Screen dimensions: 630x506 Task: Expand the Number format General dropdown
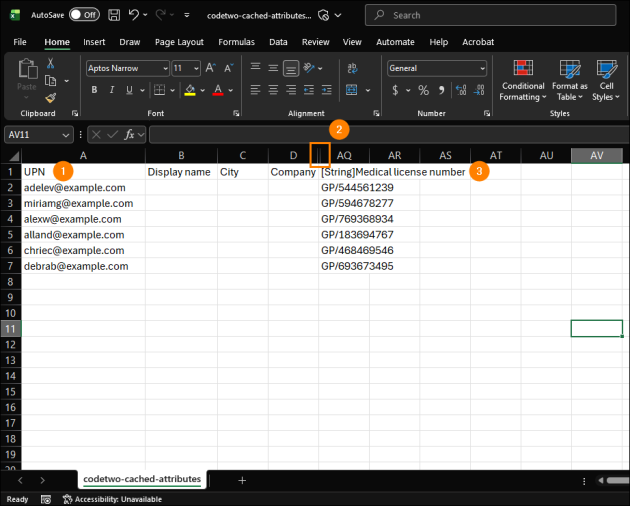[x=482, y=69]
